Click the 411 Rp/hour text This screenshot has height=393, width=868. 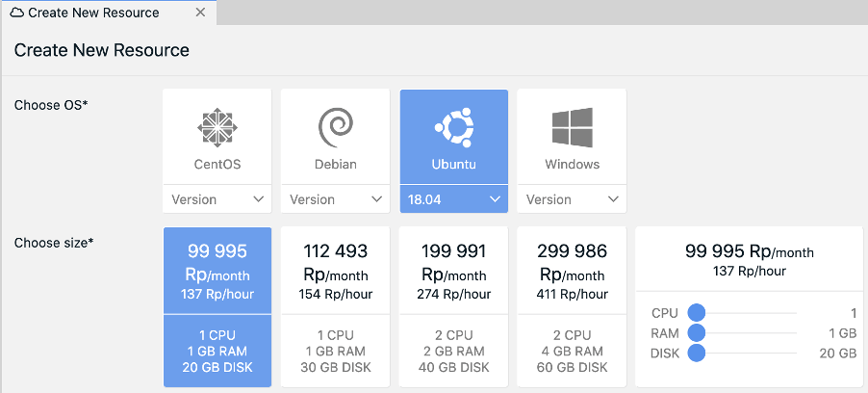click(572, 294)
